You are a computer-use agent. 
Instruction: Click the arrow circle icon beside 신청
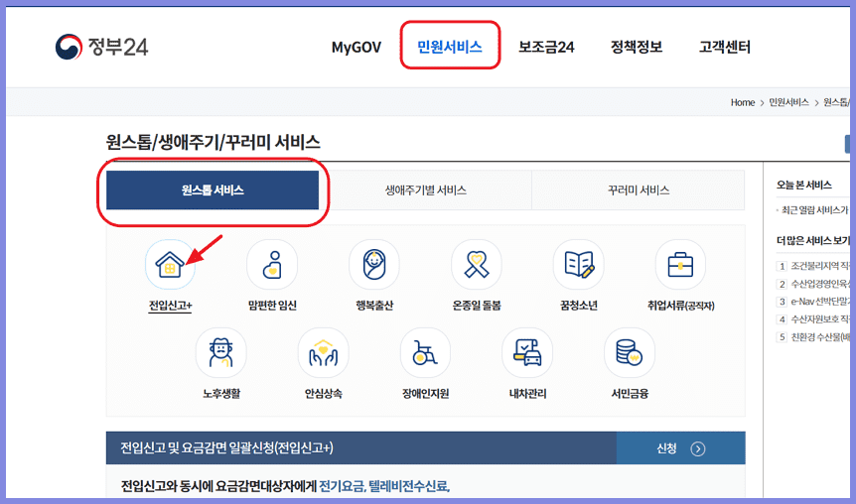point(698,448)
